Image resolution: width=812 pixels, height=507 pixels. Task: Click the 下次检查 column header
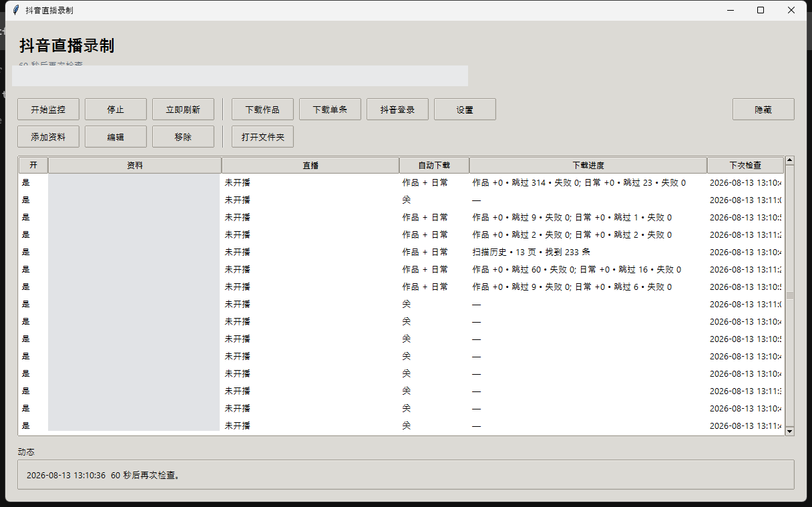pos(745,165)
